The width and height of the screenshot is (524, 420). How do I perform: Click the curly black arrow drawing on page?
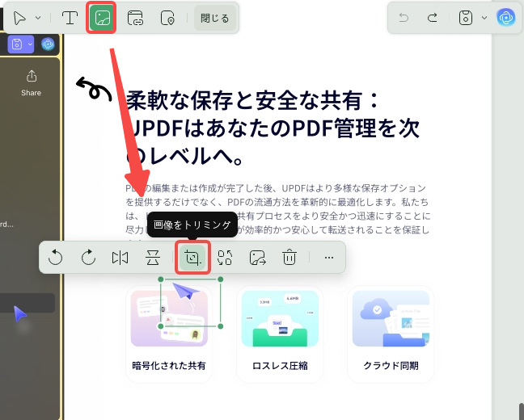tap(94, 89)
